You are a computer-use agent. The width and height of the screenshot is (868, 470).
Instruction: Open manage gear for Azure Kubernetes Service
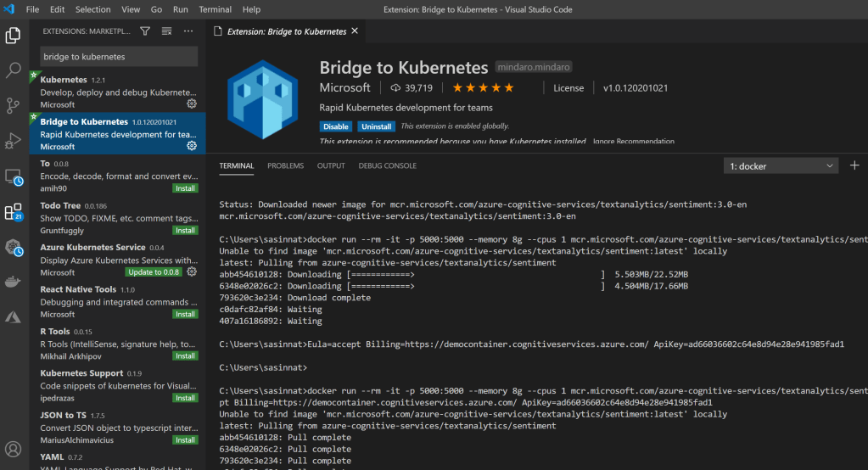point(192,271)
